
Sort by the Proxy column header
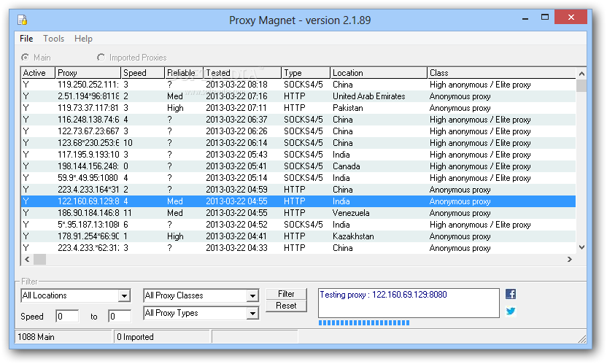(x=88, y=73)
